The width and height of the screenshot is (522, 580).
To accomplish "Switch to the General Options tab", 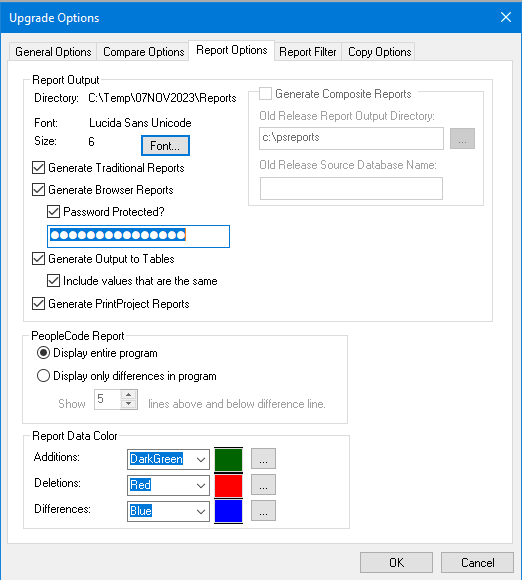I will 53,51.
